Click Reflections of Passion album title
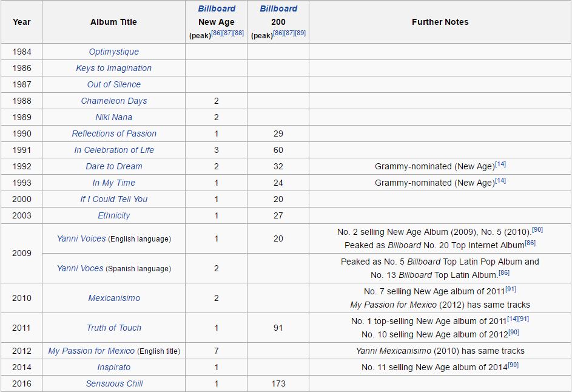This screenshot has height=392, width=572. 113,133
